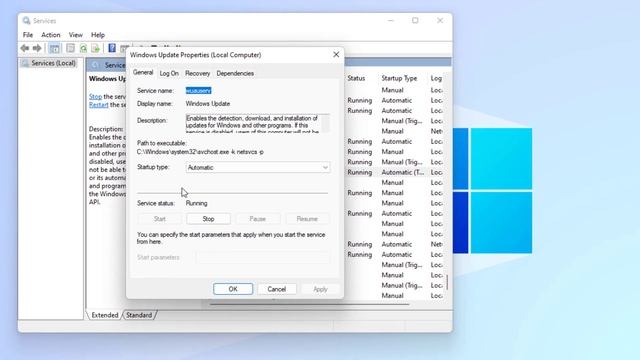Switch to the Extended view tab
This screenshot has width=640, height=360.
point(104,315)
